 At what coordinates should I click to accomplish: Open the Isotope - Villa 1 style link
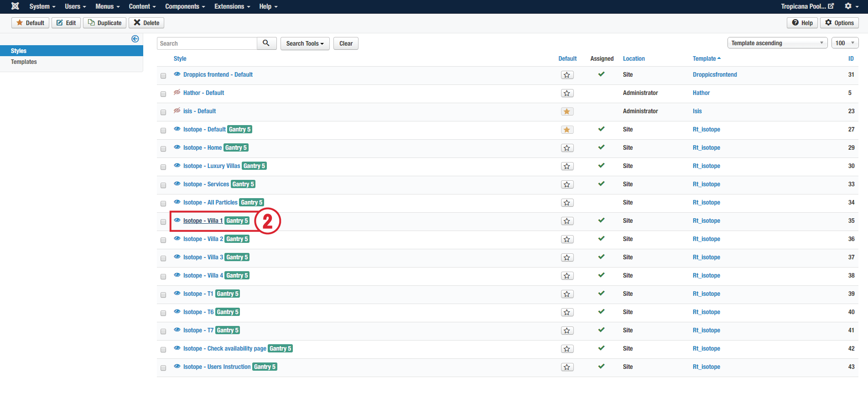click(203, 220)
